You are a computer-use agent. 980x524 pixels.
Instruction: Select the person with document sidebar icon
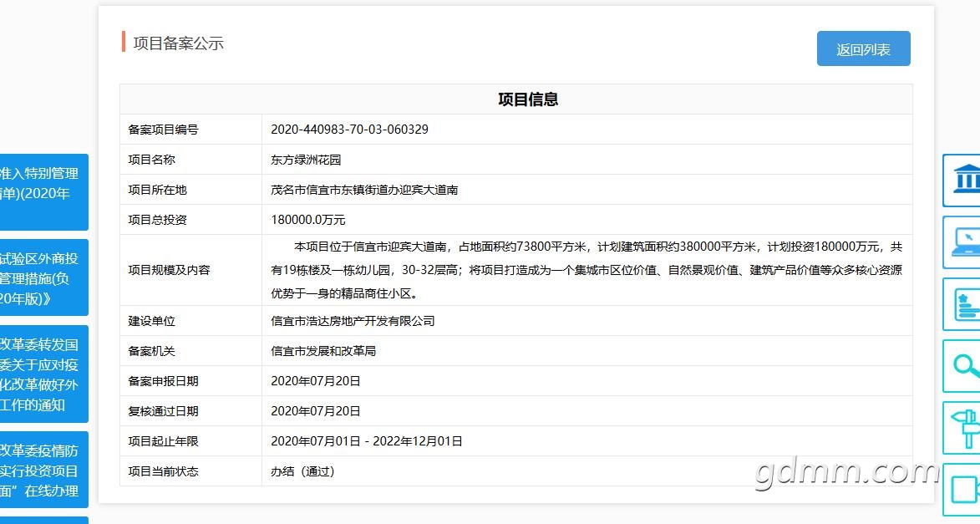[962, 304]
